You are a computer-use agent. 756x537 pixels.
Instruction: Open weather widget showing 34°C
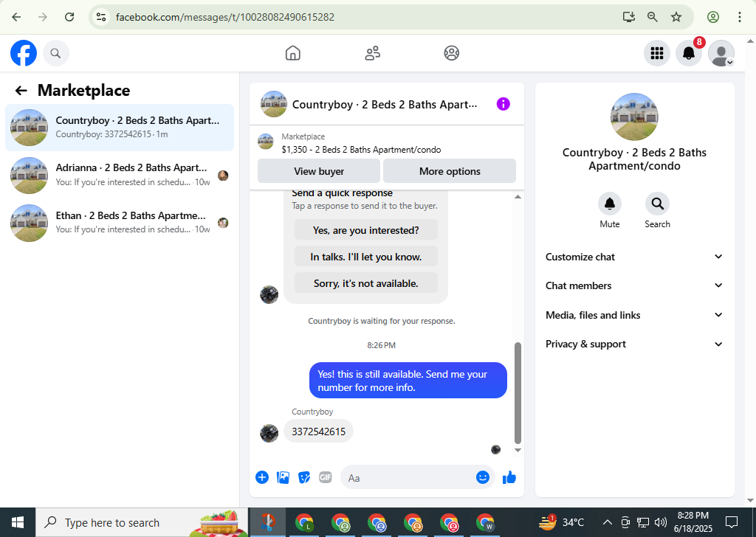(562, 522)
